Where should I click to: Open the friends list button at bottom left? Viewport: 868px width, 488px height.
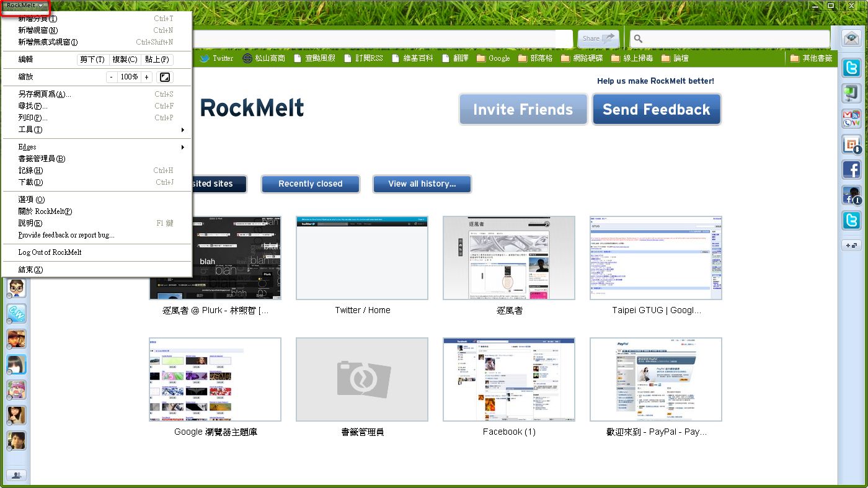16,476
